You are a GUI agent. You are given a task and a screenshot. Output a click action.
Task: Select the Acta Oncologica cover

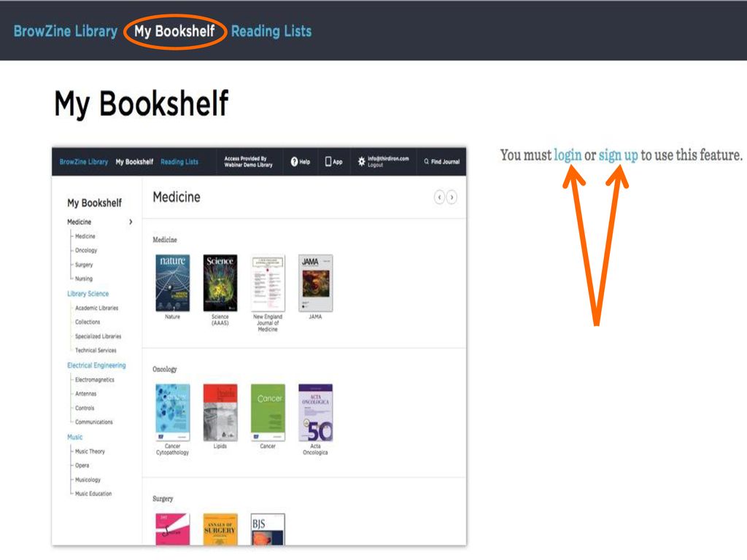click(x=315, y=413)
